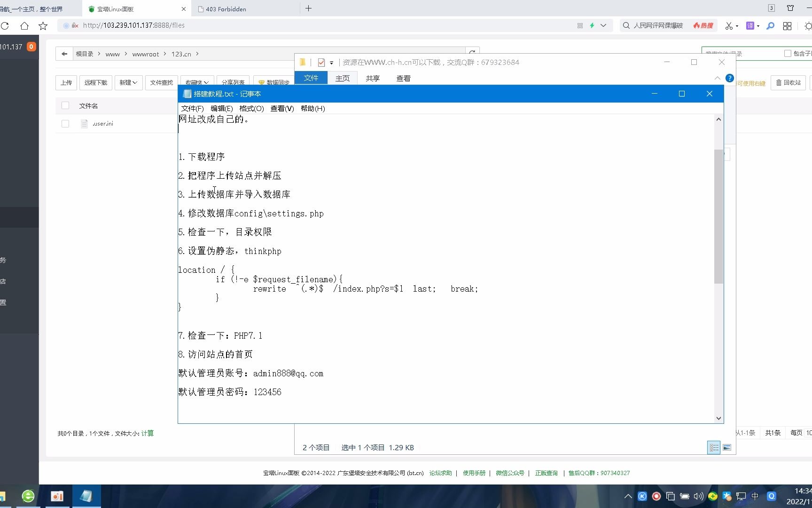Go to the browser home page icon
This screenshot has height=508, width=812.
click(x=24, y=26)
